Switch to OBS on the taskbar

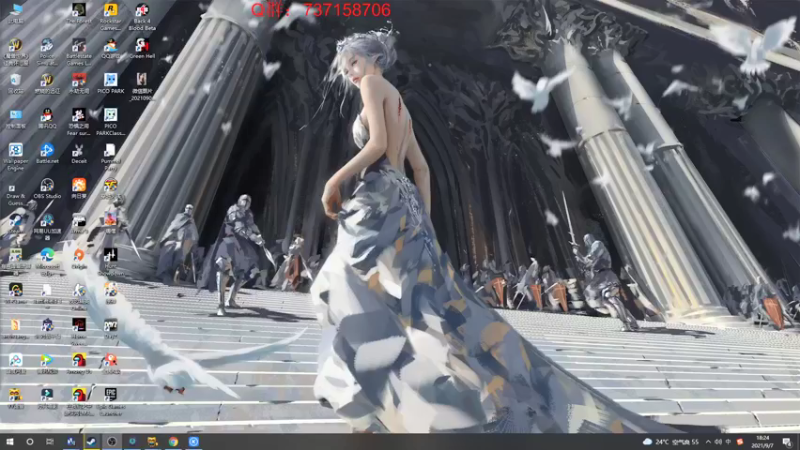(x=112, y=442)
